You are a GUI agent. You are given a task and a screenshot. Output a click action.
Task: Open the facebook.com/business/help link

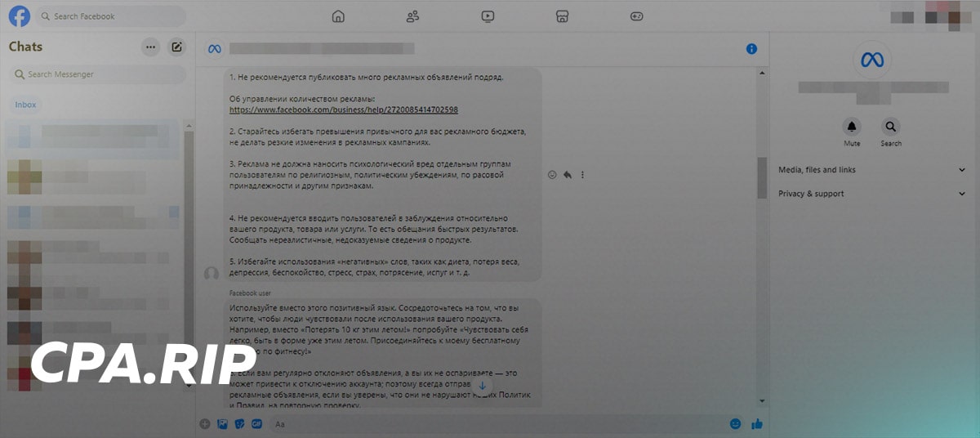pyautogui.click(x=343, y=109)
